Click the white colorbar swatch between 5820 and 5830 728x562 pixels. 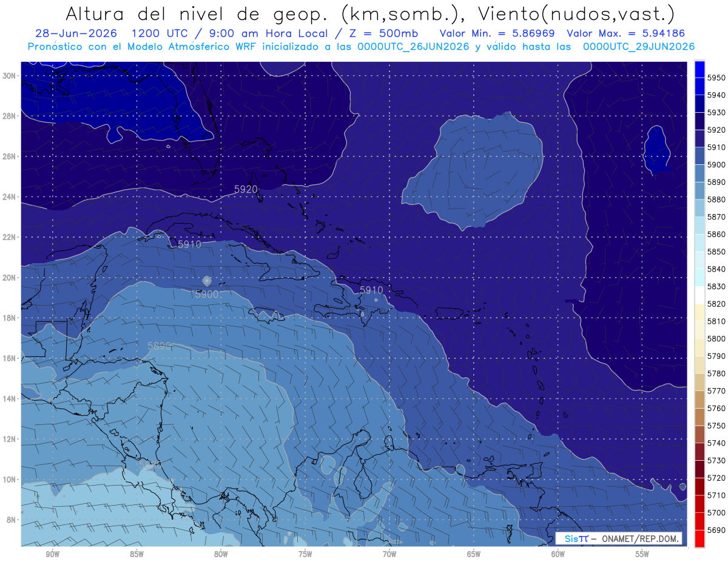699,295
